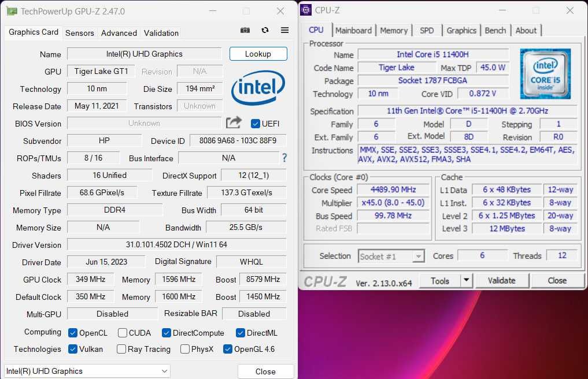Click the Package Socket 1787 FCBGA value
This screenshot has width=588, height=379.
click(432, 80)
